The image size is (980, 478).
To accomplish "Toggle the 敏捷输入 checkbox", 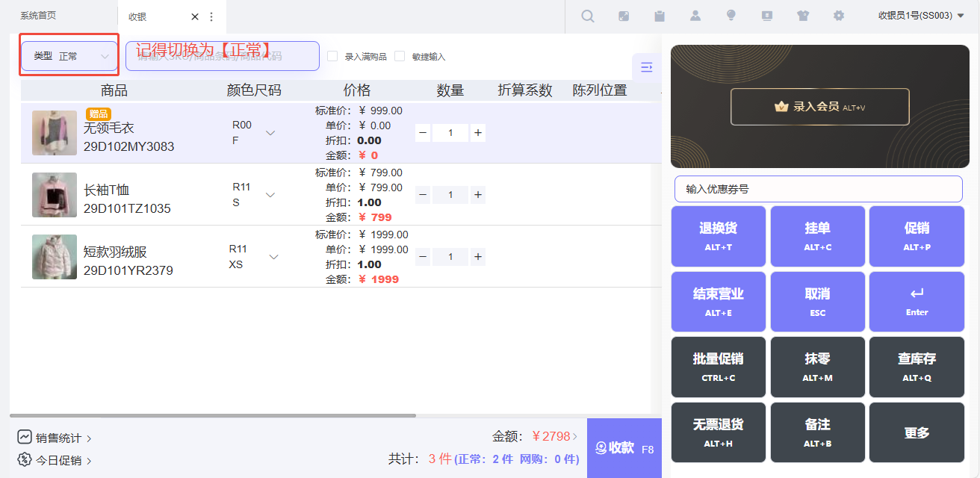I will point(400,56).
